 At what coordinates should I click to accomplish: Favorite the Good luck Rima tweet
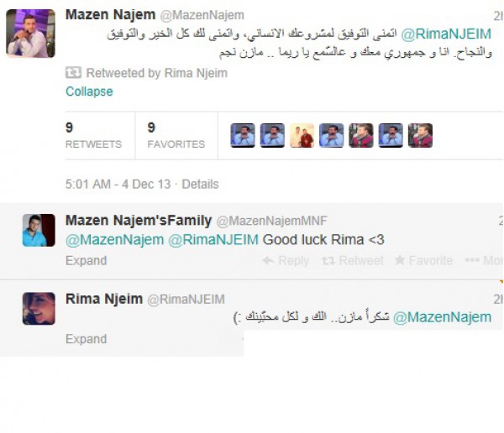coord(423,260)
